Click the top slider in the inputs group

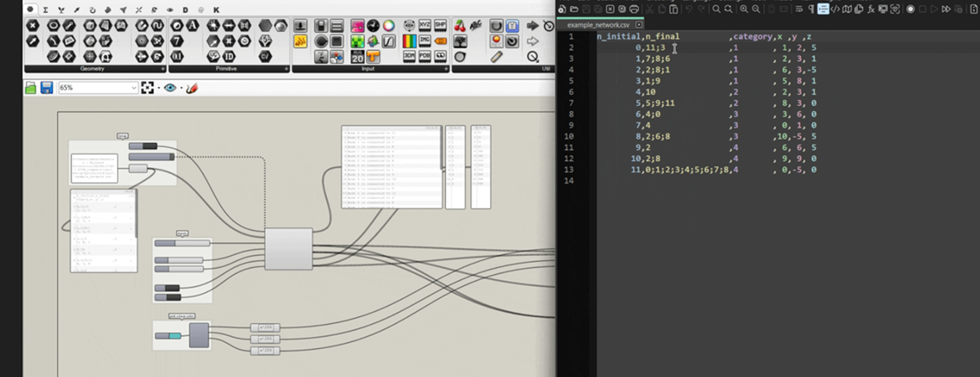coord(182,243)
